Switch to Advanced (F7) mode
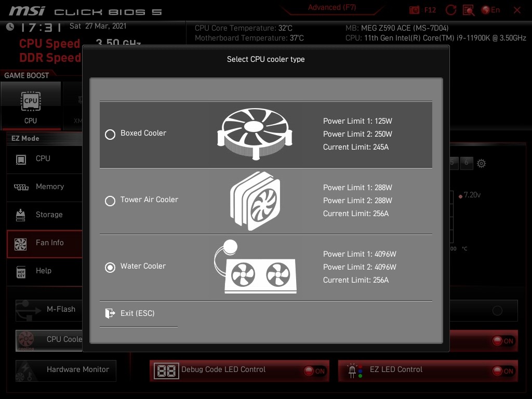The height and width of the screenshot is (399, 532). (331, 8)
